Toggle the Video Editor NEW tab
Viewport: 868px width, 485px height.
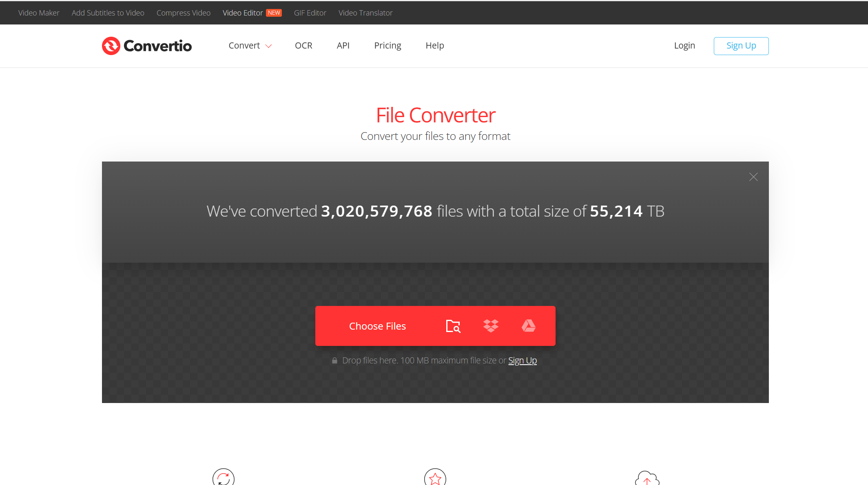coord(243,13)
